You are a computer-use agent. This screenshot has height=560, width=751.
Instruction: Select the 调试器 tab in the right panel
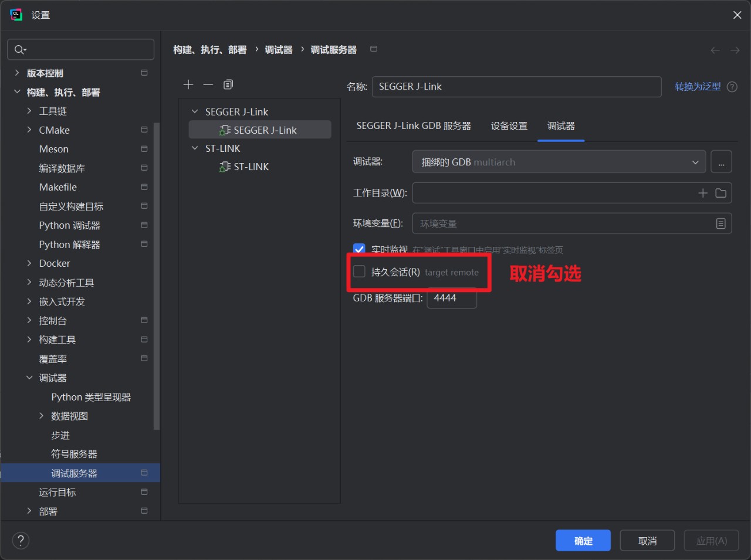point(561,126)
